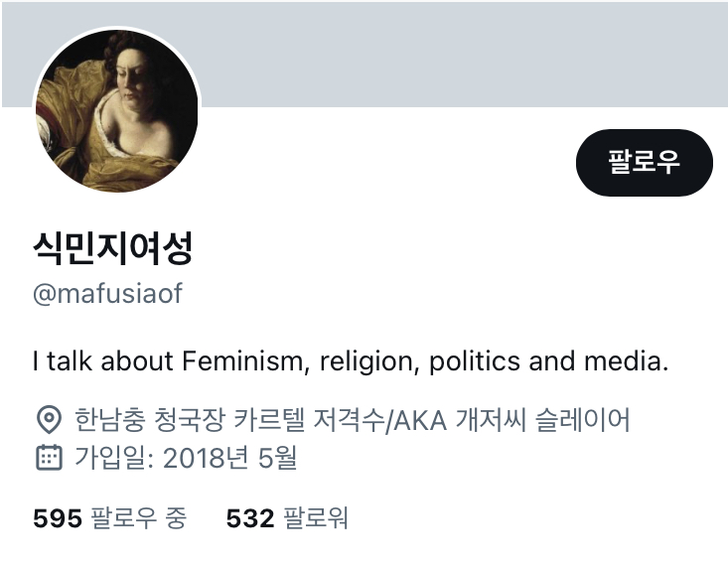This screenshot has height=570, width=728.
Task: Click the calendar icon beside 가입일
Action: coord(48,458)
